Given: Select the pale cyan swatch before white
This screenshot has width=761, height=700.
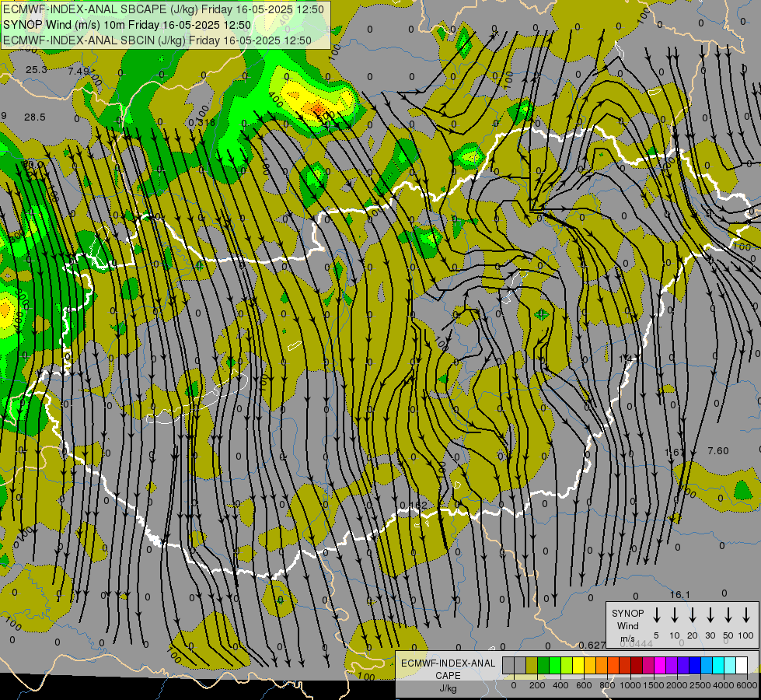Looking at the screenshot, I should coord(729,665).
